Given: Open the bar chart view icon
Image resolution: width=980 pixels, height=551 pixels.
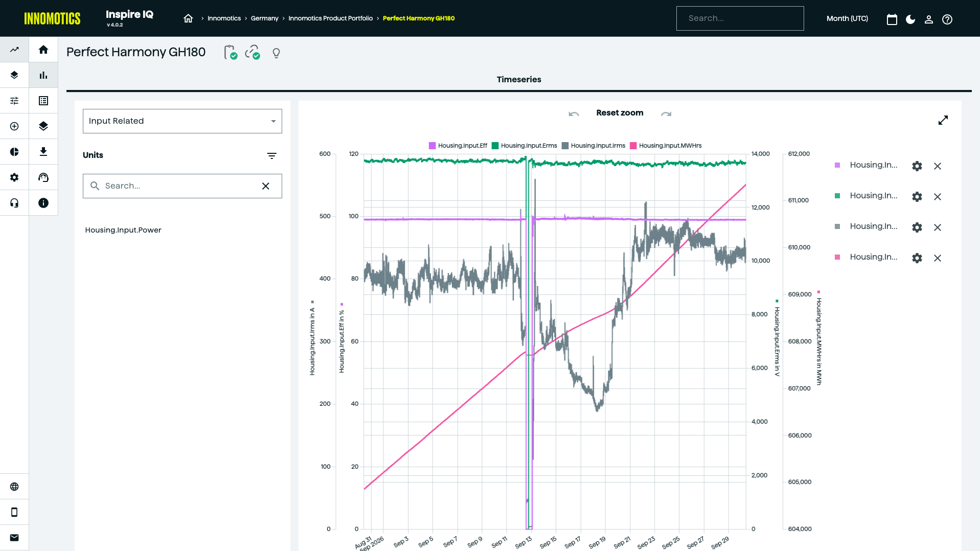Looking at the screenshot, I should [x=43, y=75].
